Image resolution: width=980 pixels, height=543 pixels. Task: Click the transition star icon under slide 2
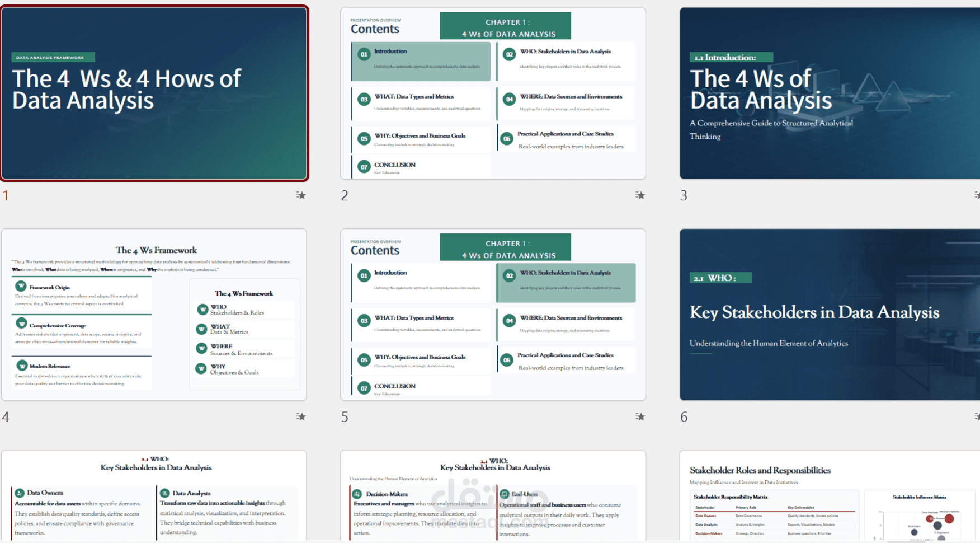pos(640,195)
